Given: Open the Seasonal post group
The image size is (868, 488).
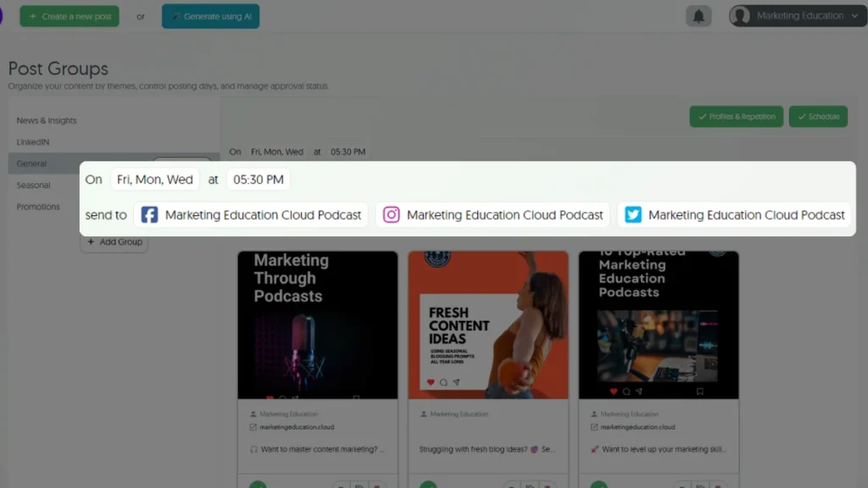Looking at the screenshot, I should (34, 186).
